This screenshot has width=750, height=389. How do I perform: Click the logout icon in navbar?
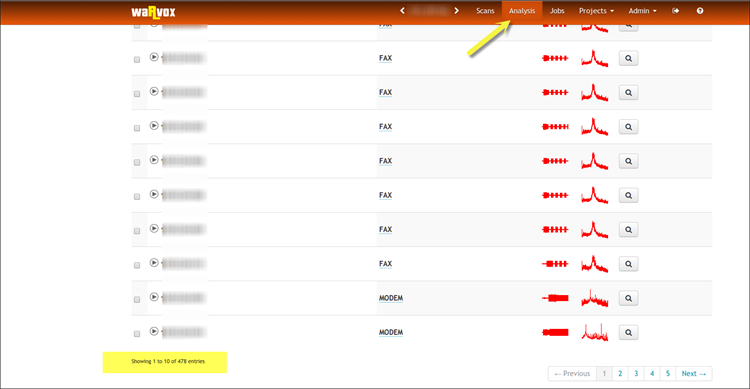tap(675, 11)
